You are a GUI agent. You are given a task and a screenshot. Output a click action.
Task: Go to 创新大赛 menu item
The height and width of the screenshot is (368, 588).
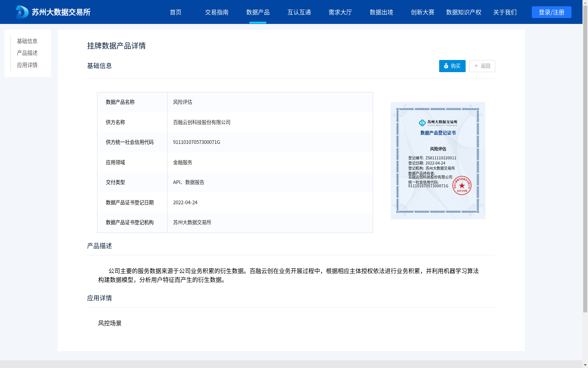(x=423, y=12)
